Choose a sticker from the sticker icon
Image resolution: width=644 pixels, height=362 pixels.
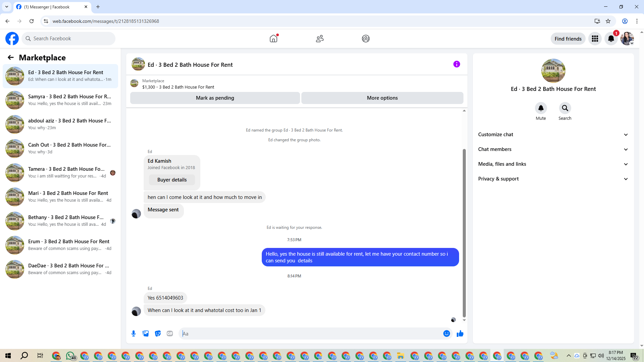pos(158,333)
